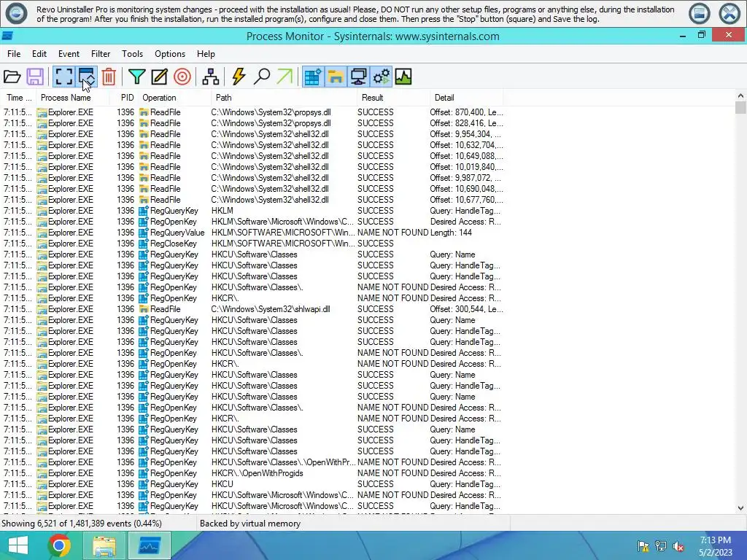Click the Process Name column header
This screenshot has width=747, height=560.
click(72, 98)
